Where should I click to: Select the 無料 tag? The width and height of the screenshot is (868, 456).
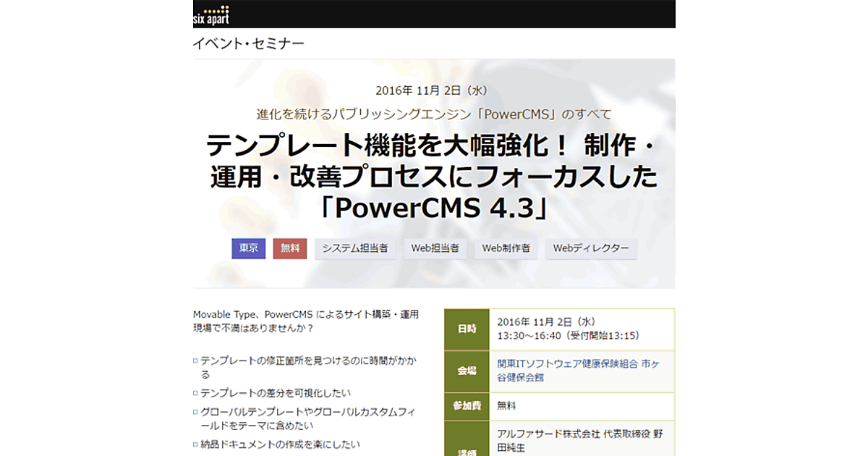(290, 248)
